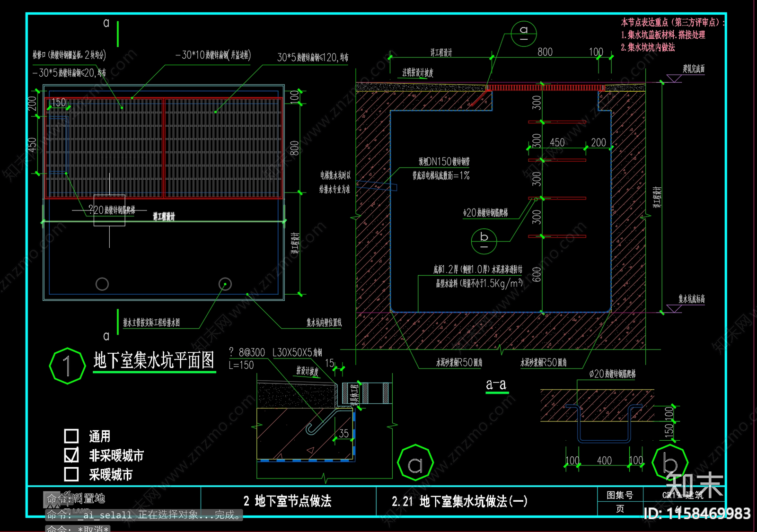Click the ?8@300 rebar label
This screenshot has width=757, height=532.
tap(247, 352)
